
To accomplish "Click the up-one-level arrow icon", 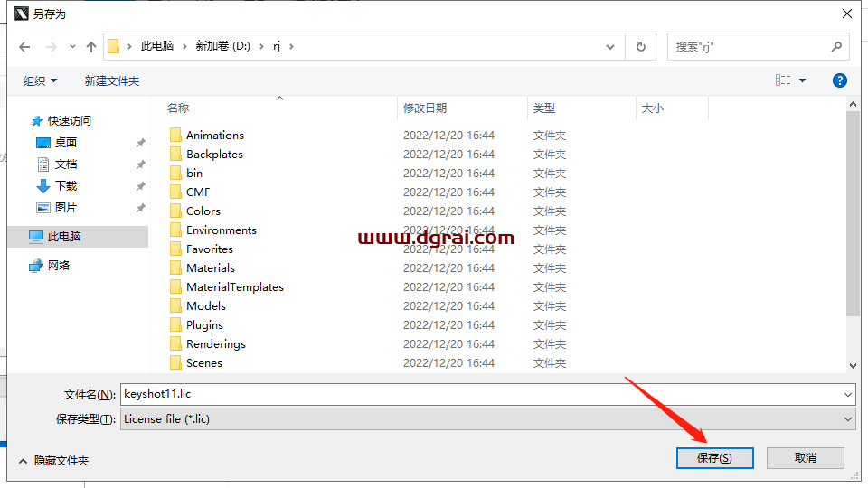I will [x=90, y=46].
